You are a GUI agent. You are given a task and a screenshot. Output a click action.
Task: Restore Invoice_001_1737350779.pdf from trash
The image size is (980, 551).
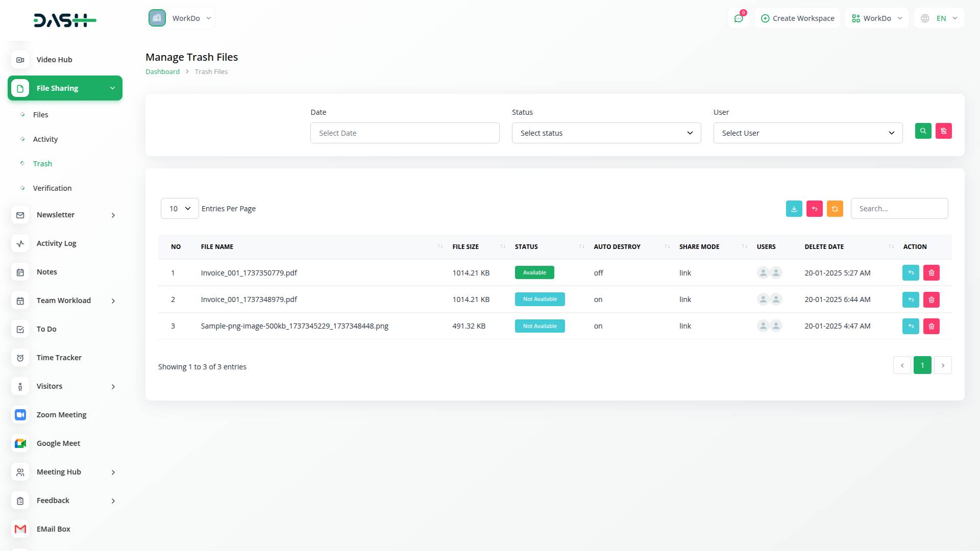coord(911,273)
